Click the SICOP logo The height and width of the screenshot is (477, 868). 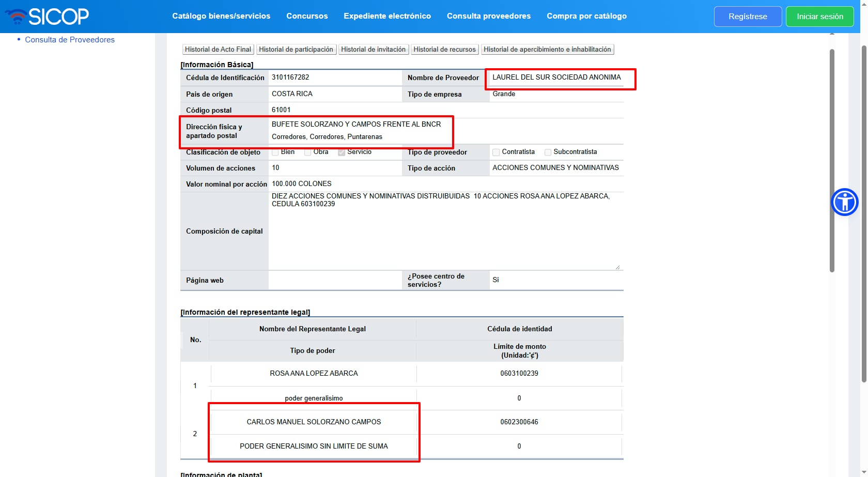(47, 17)
